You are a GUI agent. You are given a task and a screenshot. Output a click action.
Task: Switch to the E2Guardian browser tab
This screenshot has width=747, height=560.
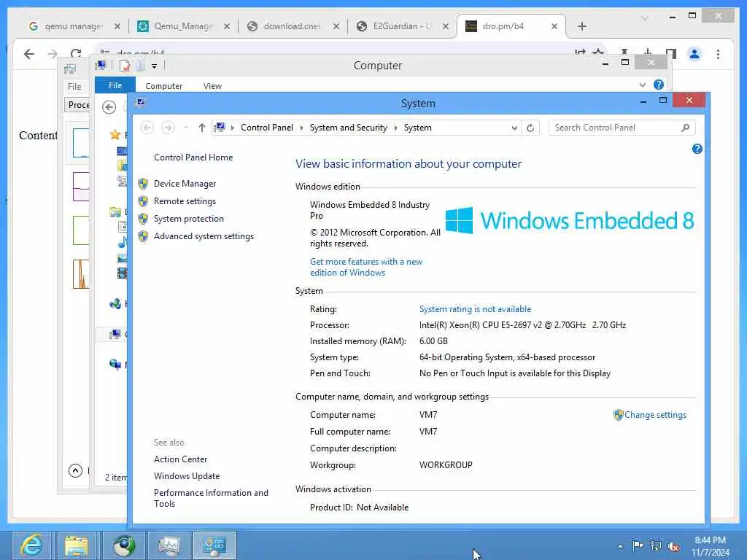click(402, 26)
